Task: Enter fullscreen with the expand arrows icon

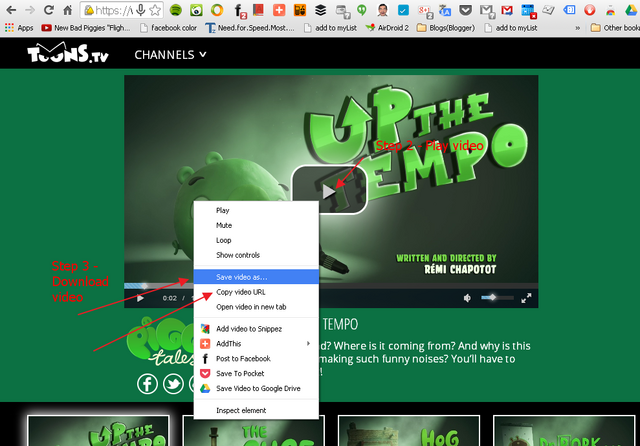Action: tap(526, 298)
